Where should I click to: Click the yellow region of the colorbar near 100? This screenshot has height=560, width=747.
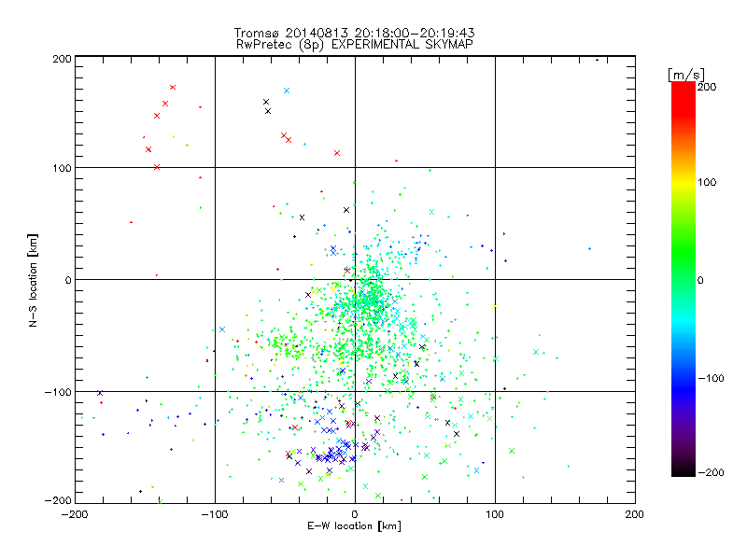[684, 183]
